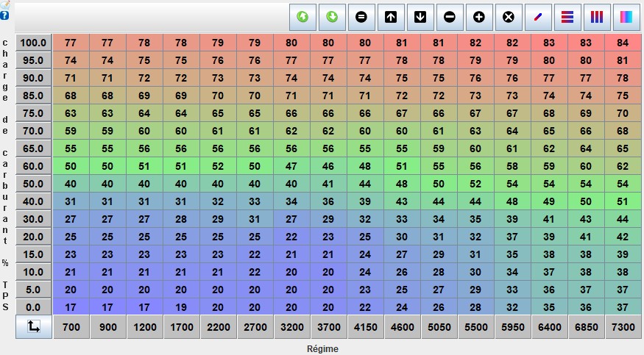Select the cell with value 84

point(623,43)
